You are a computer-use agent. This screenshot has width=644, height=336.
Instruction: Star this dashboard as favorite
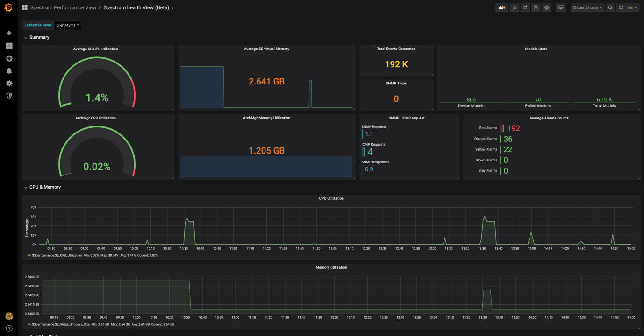point(515,7)
